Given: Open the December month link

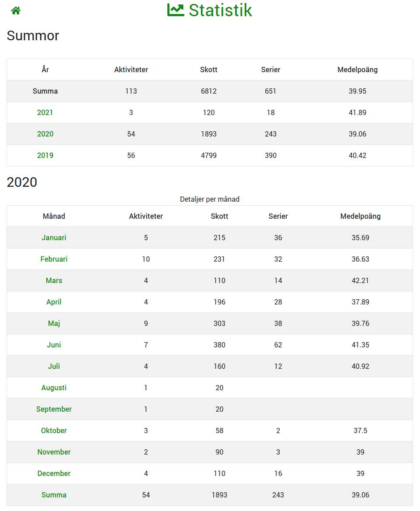Looking at the screenshot, I should coord(54,473).
